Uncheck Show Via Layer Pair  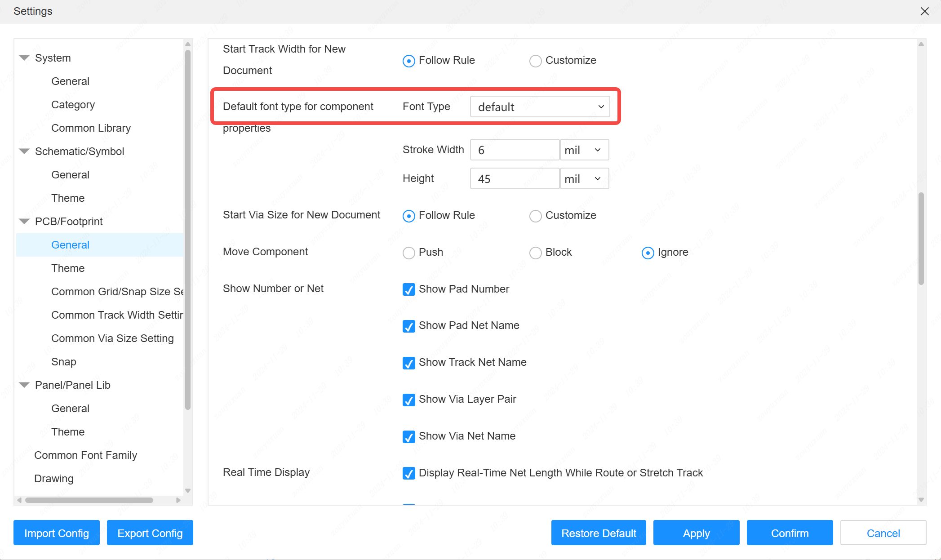408,400
